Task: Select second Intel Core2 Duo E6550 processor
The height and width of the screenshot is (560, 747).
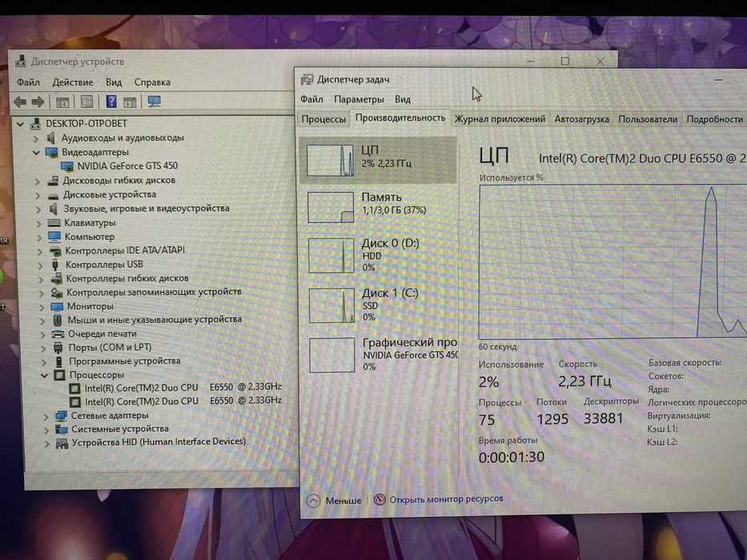Action: [183, 401]
